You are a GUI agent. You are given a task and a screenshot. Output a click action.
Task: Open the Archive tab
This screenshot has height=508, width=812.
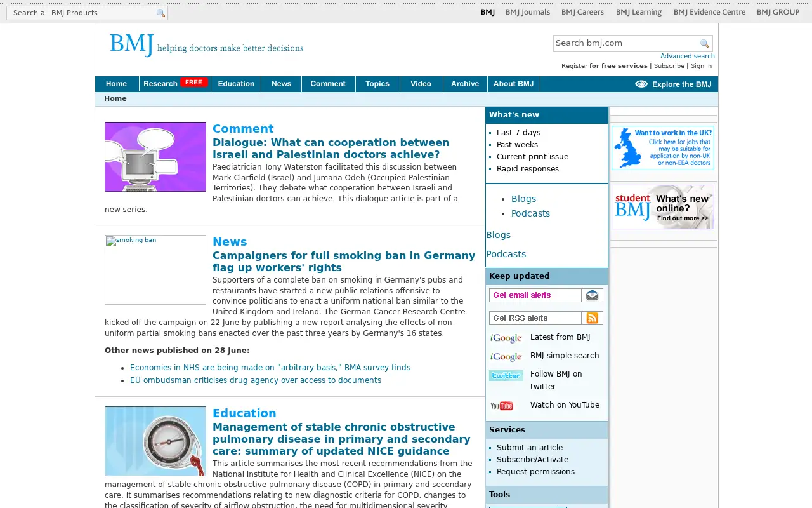coord(465,84)
